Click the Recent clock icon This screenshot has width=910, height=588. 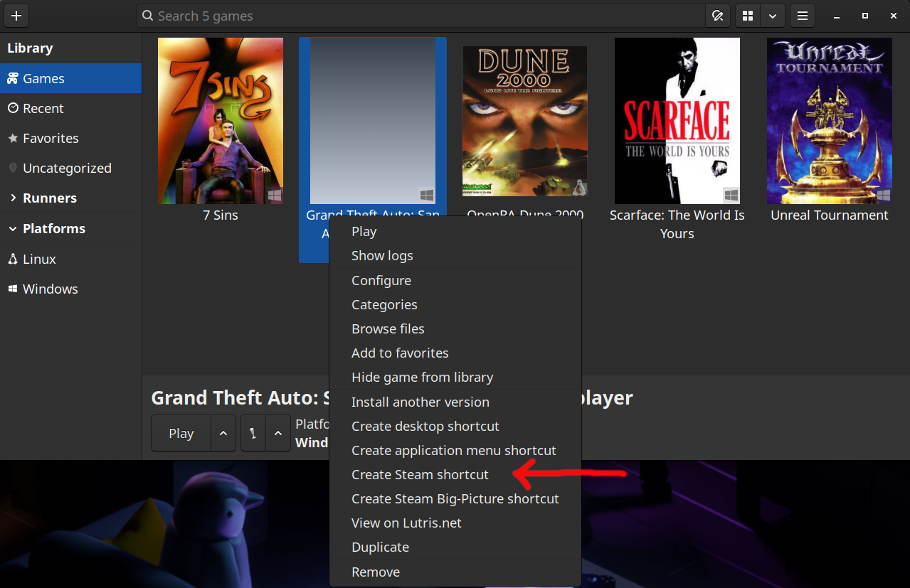(13, 108)
